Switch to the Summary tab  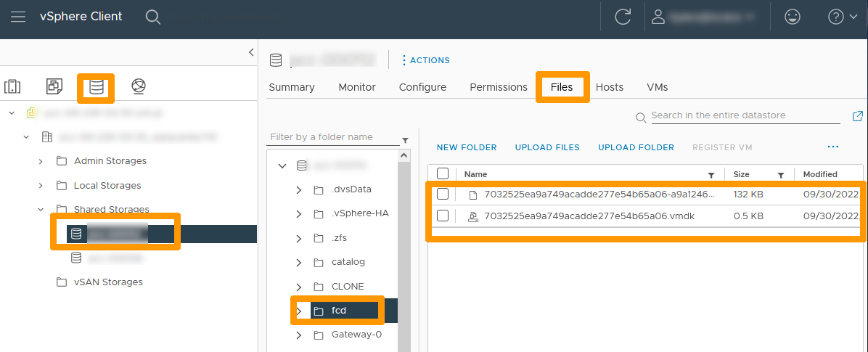[291, 87]
